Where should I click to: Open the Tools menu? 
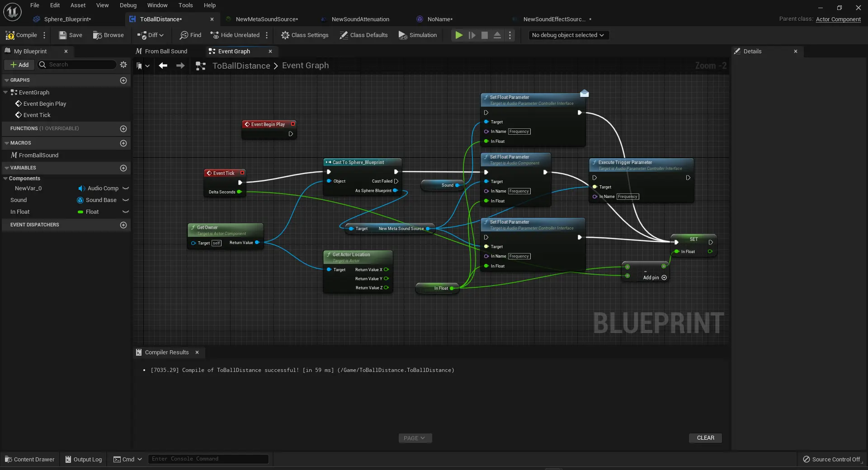coord(185,5)
